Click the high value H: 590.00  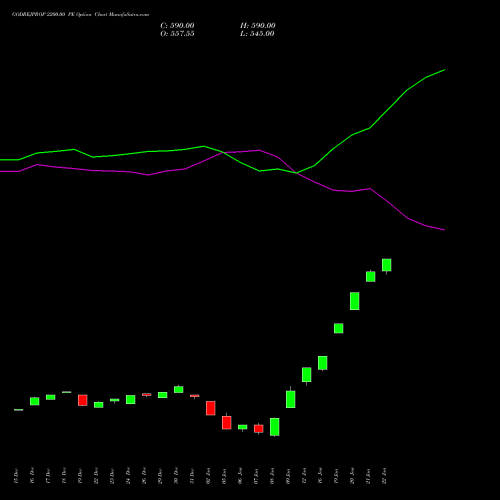258,26
